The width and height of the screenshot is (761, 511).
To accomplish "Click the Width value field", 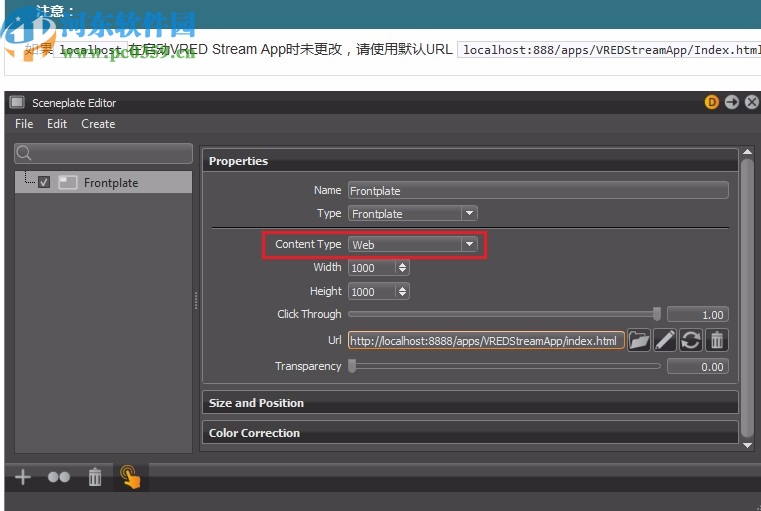I will tap(372, 268).
